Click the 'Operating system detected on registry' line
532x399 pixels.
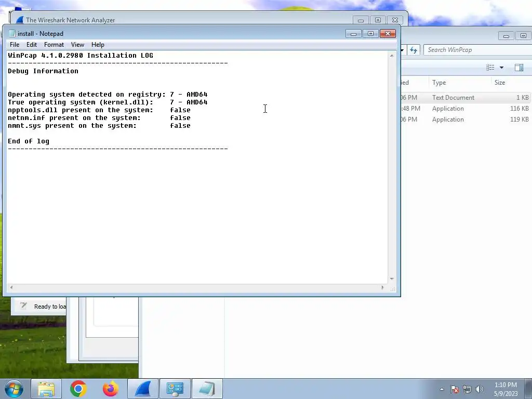coord(108,95)
